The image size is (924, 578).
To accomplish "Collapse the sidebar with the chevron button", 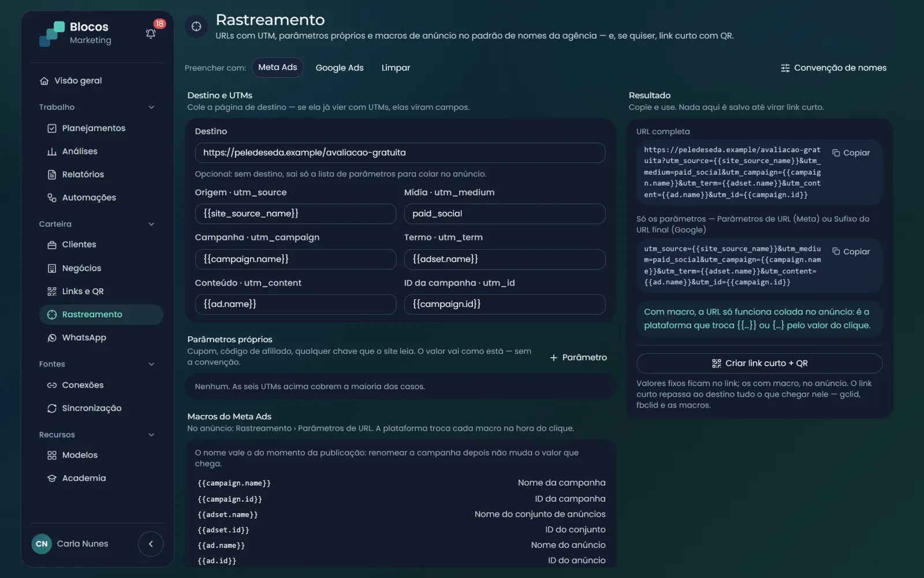I will pyautogui.click(x=151, y=544).
